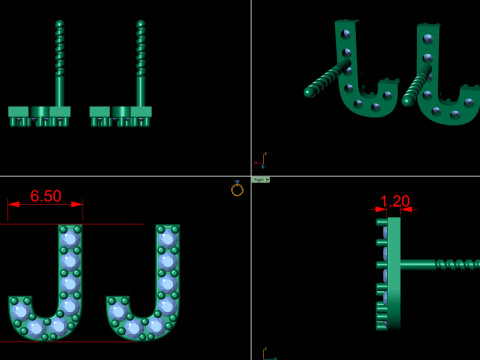The height and width of the screenshot is (360, 480).
Task: Select the 1.20 thickness dimension text
Action: click(395, 201)
